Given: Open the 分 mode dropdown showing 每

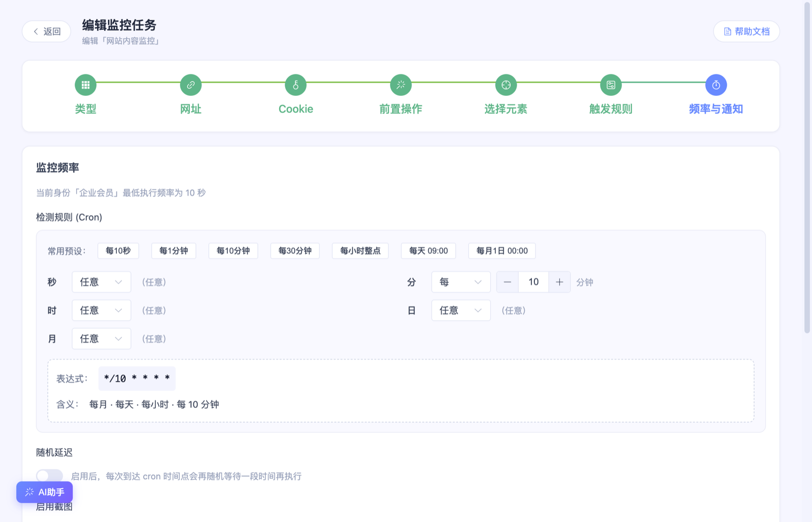Looking at the screenshot, I should [x=461, y=282].
